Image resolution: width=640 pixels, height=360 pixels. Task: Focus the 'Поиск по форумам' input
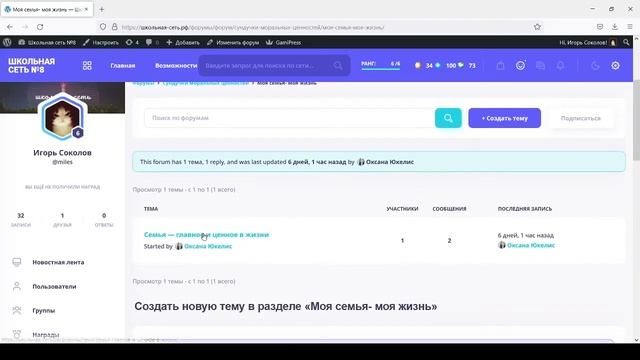click(289, 118)
